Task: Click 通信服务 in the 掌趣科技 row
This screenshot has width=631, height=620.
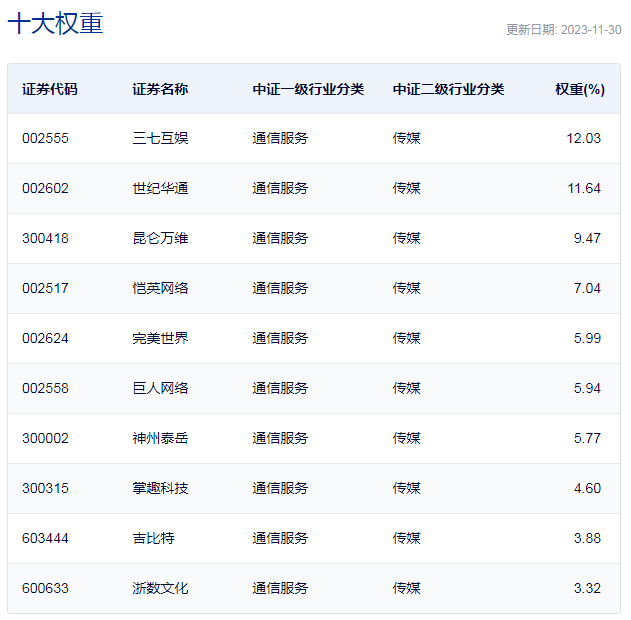Action: (280, 488)
